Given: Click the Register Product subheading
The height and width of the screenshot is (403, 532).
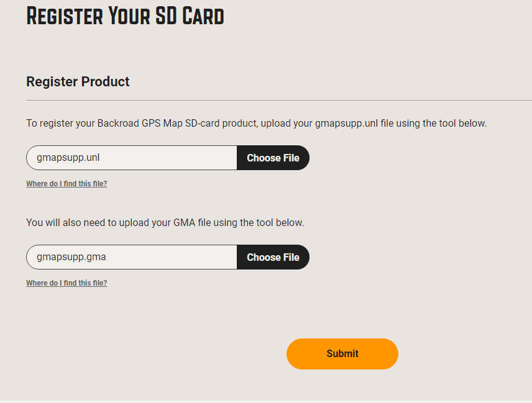Looking at the screenshot, I should pos(78,81).
